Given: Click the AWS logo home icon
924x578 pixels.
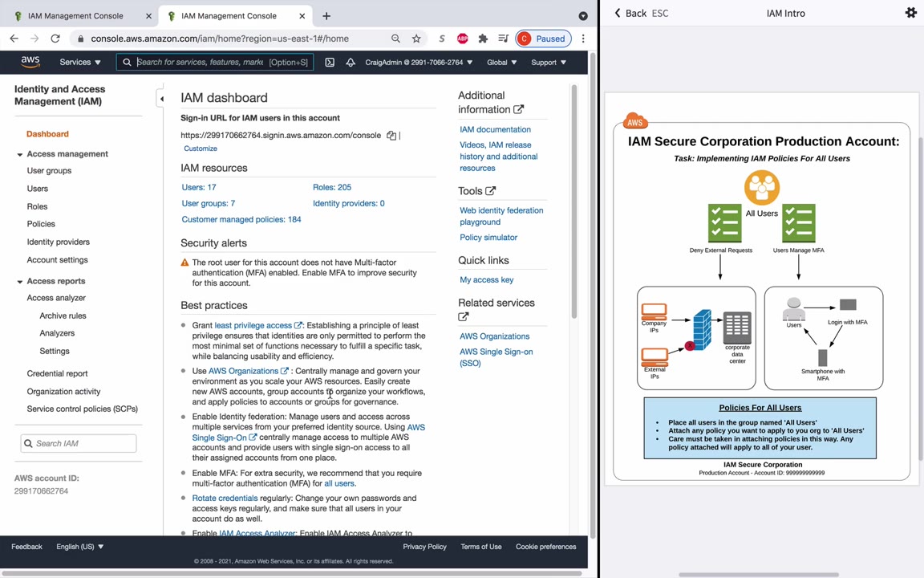Looking at the screenshot, I should click(30, 61).
